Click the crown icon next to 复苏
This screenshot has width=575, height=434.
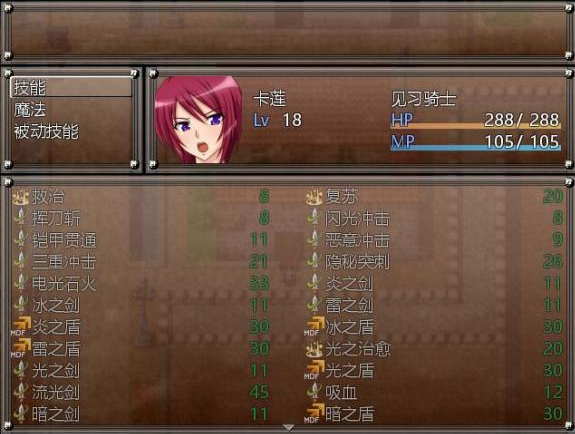pos(314,197)
